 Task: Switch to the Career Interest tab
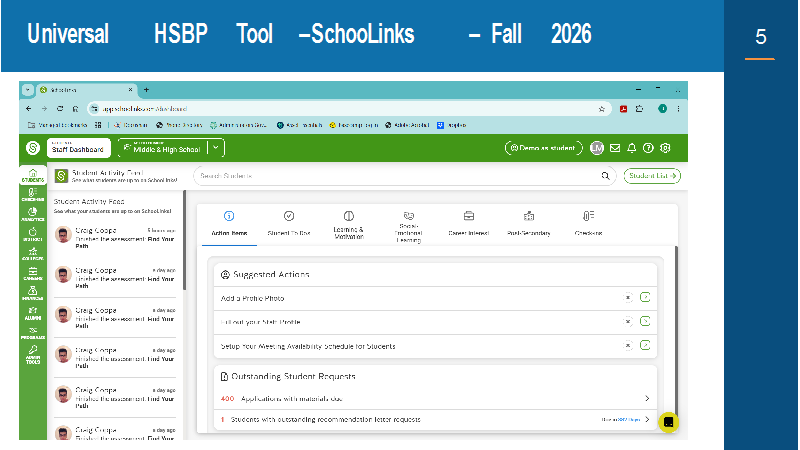[468, 224]
